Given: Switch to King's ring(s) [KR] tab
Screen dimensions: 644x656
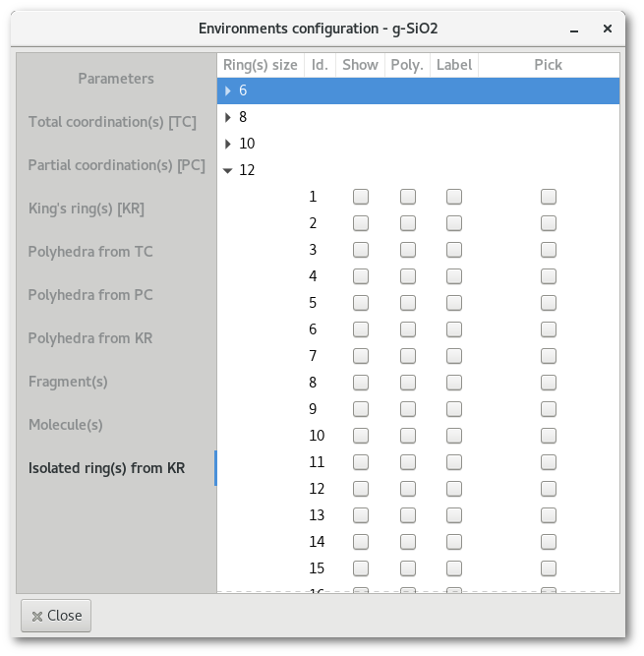Looking at the screenshot, I should pyautogui.click(x=88, y=209).
